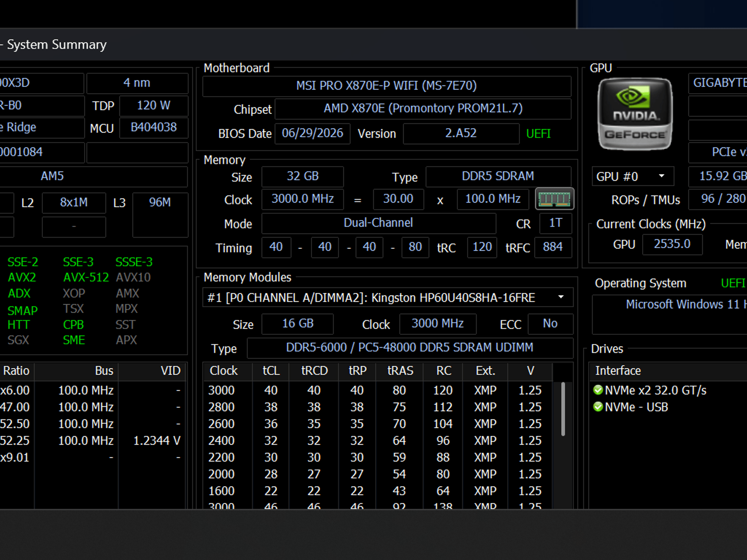Image resolution: width=747 pixels, height=560 pixels.
Task: Click the memory Type field DDR5 SDRAM
Action: tap(498, 176)
